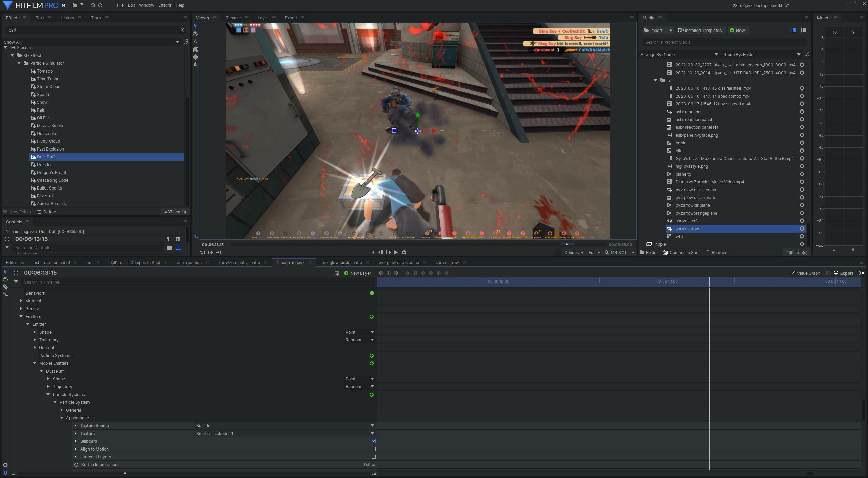The width and height of the screenshot is (868, 478).
Task: Open Texture Smoke Thickness 1 dropdown
Action: click(x=285, y=434)
